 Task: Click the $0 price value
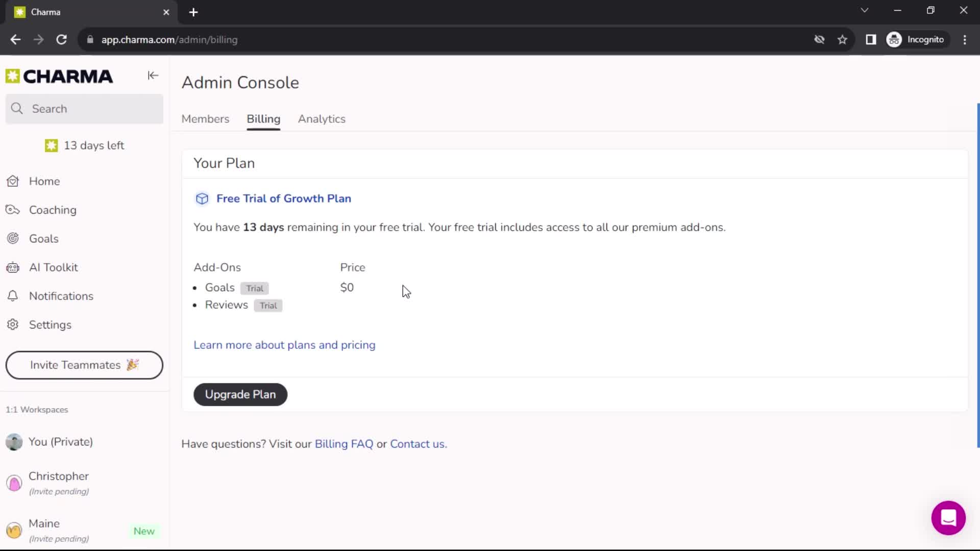coord(347,288)
